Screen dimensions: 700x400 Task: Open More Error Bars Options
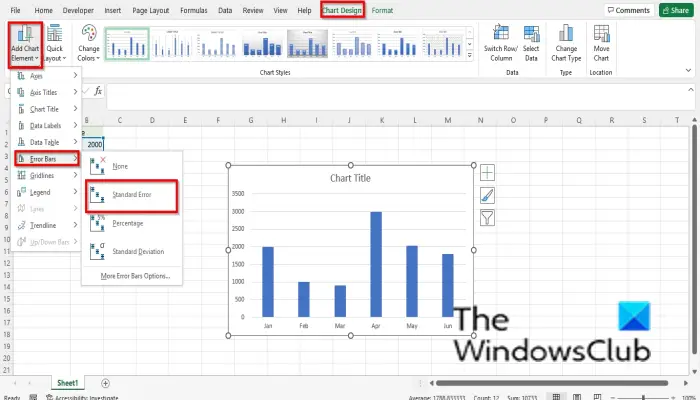(x=135, y=276)
